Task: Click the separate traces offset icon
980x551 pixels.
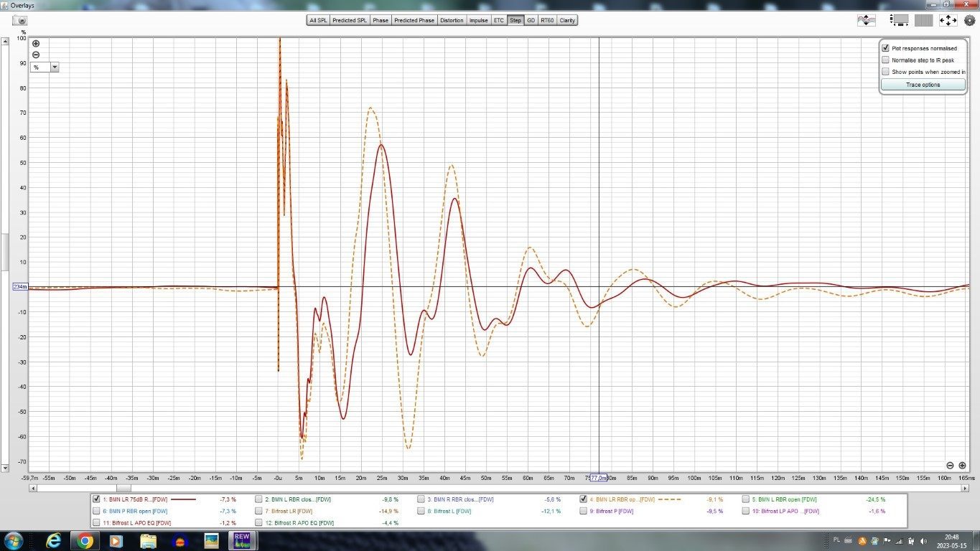Action: click(x=866, y=20)
